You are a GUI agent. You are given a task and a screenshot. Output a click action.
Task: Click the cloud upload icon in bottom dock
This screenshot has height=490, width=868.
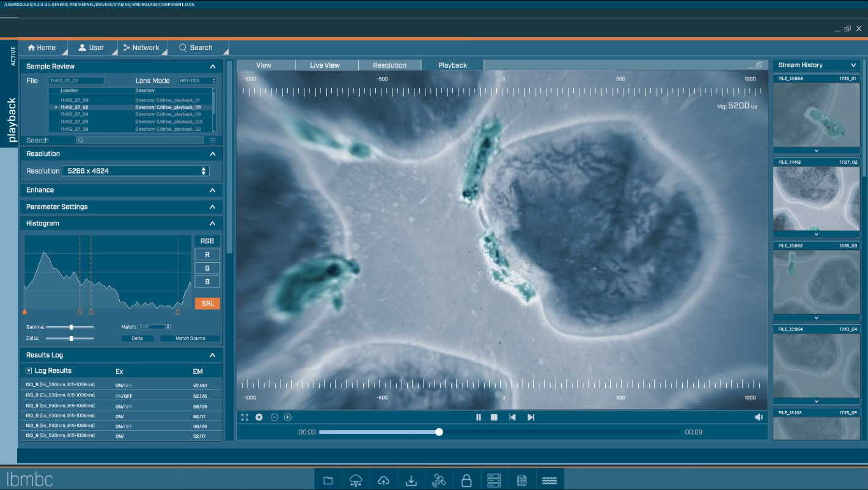pyautogui.click(x=383, y=480)
